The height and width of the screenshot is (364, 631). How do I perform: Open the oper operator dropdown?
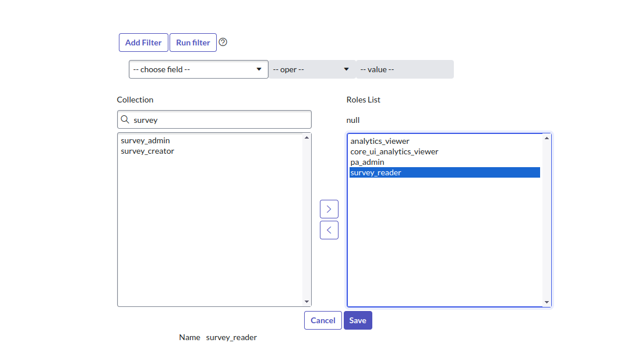coord(312,69)
